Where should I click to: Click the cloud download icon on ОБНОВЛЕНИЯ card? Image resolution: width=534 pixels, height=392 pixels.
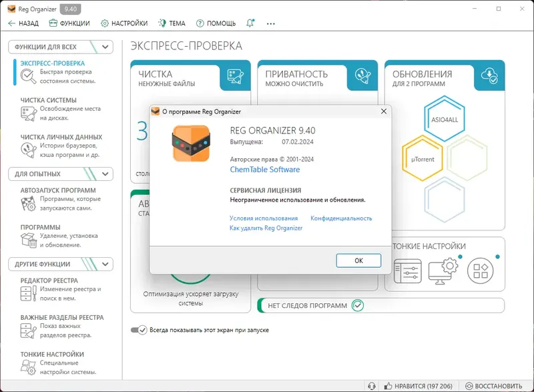[489, 75]
